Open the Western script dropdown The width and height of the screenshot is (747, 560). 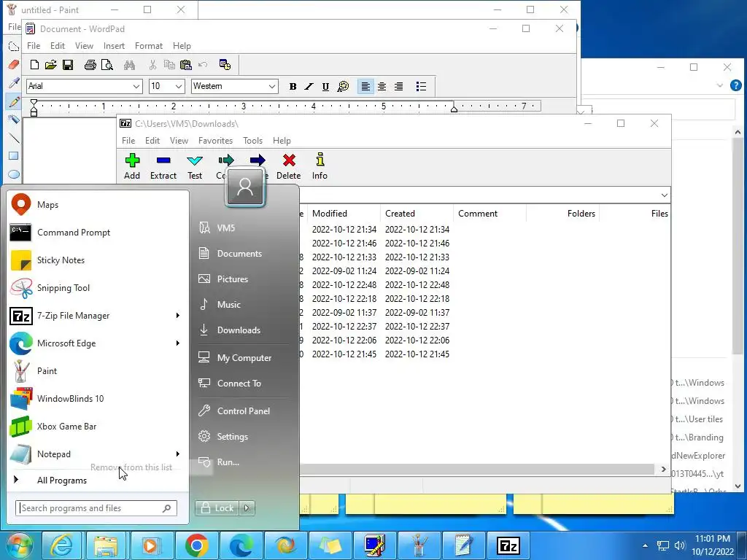[272, 86]
